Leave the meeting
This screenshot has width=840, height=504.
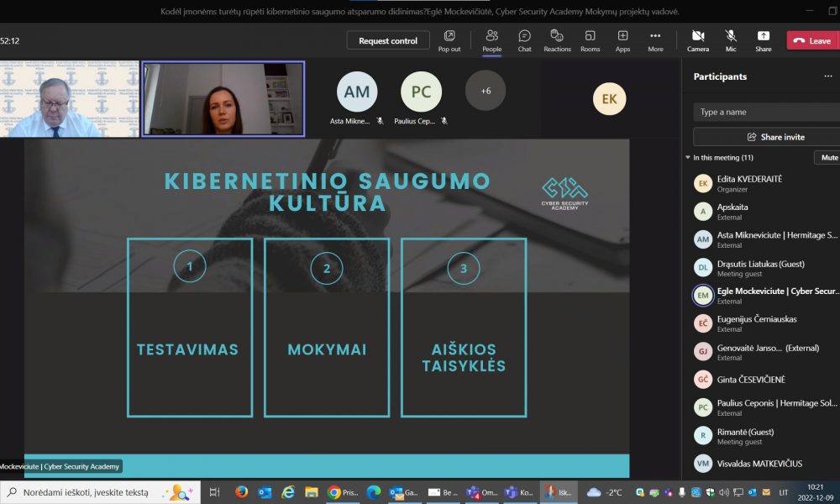click(x=812, y=40)
